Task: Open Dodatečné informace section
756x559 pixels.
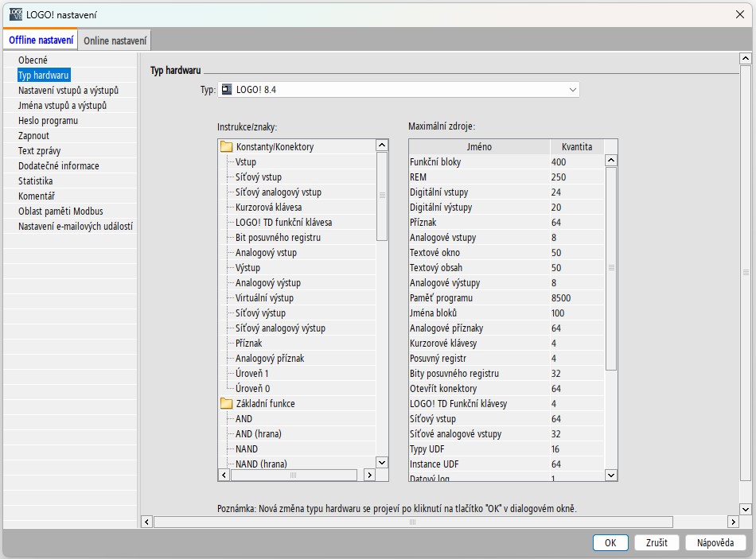Action: point(58,165)
